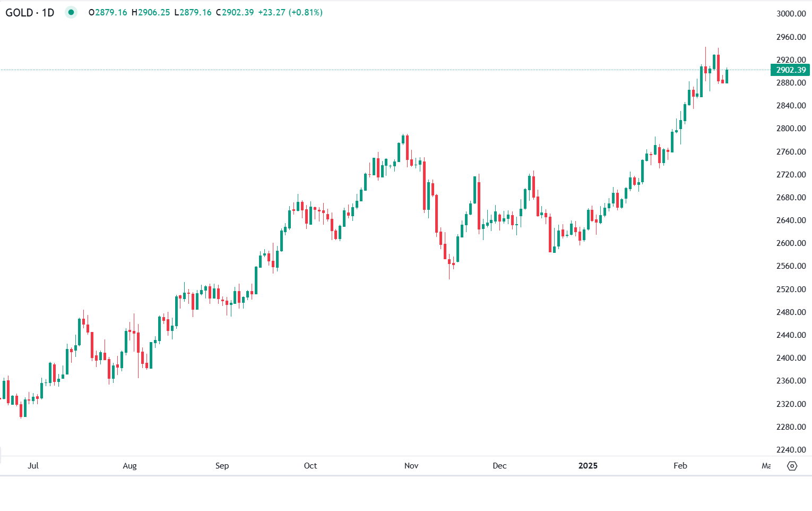The image size is (812, 511).
Task: Select the Oct time axis label
Action: point(310,466)
